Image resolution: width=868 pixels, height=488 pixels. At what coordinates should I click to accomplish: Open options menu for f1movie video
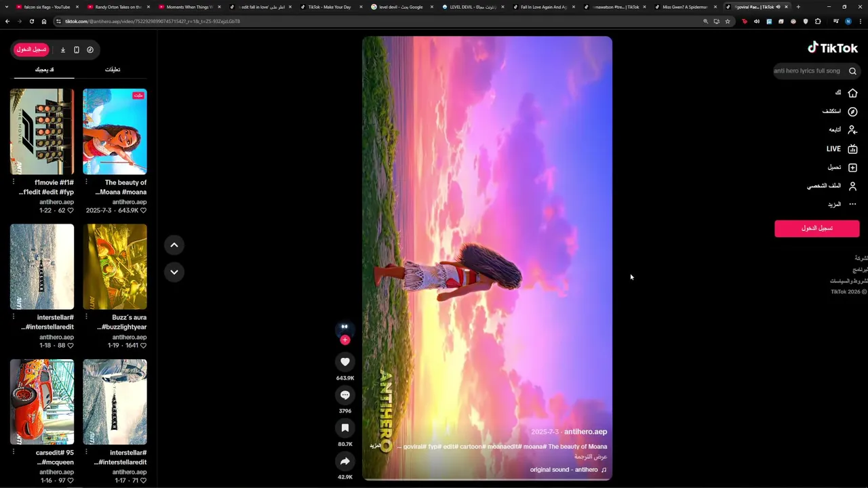13,182
